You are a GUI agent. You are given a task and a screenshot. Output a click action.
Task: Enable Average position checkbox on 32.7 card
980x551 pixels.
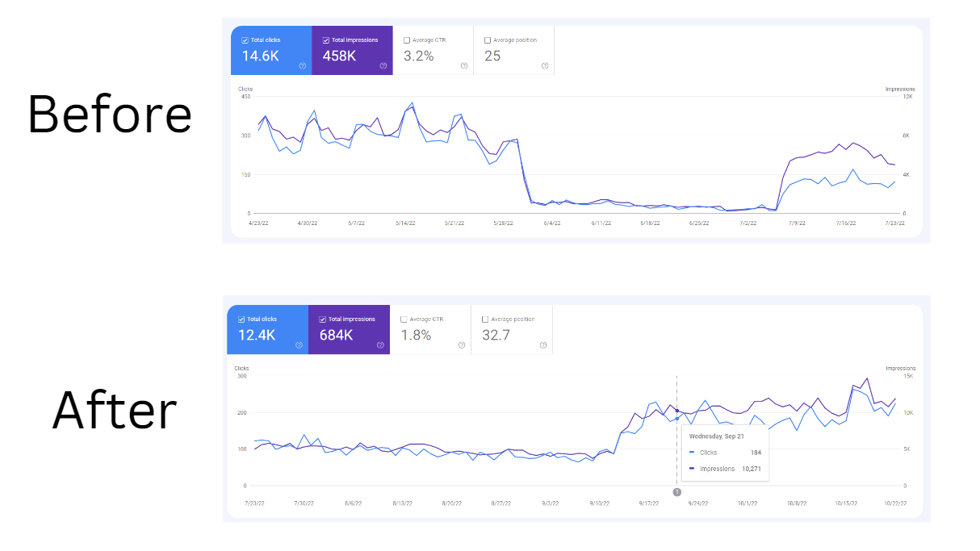point(484,319)
